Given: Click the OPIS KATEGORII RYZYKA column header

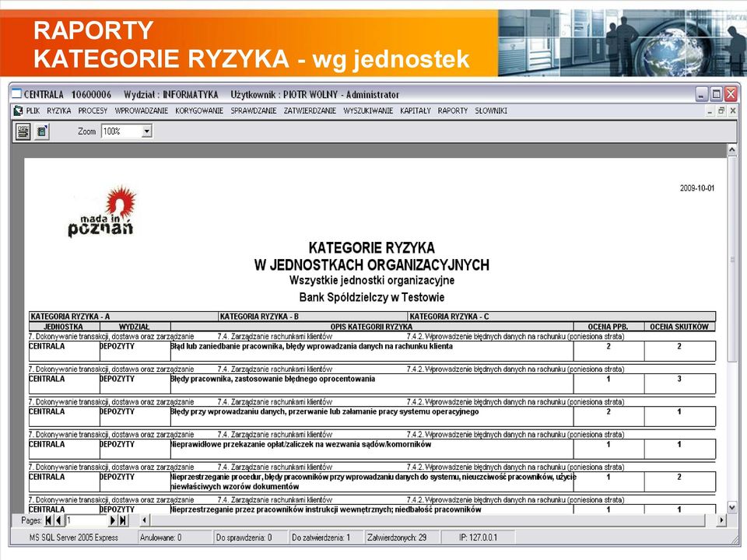Looking at the screenshot, I should (372, 327).
